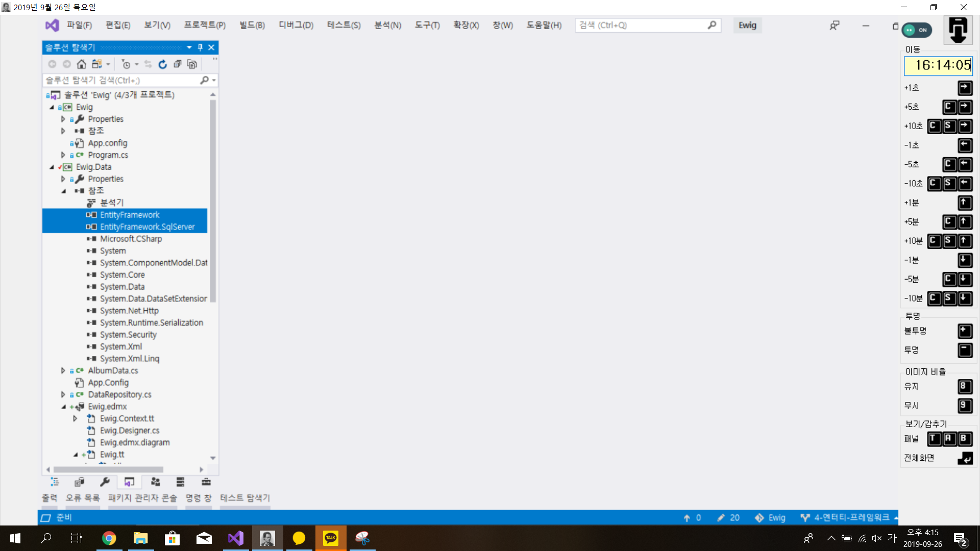Collapse the Ewig.Data project node
The width and height of the screenshot is (980, 551).
point(52,167)
